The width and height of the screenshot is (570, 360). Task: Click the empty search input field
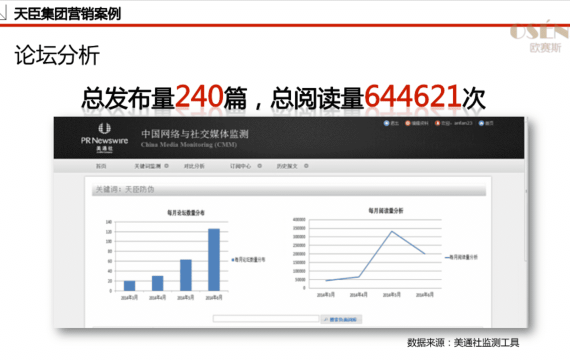pyautogui.click(x=266, y=319)
